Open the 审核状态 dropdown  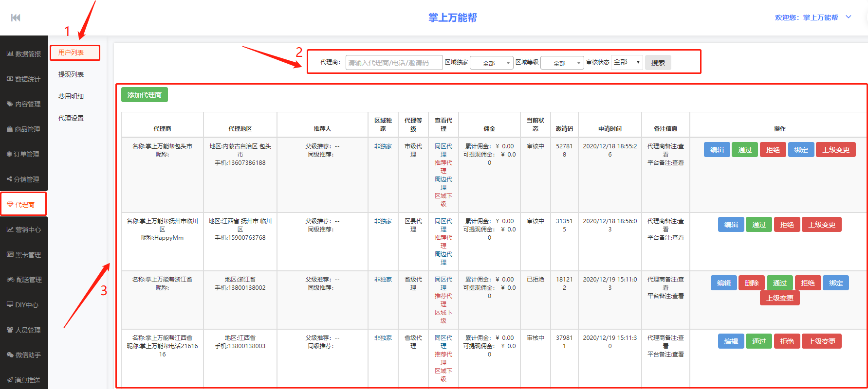627,62
